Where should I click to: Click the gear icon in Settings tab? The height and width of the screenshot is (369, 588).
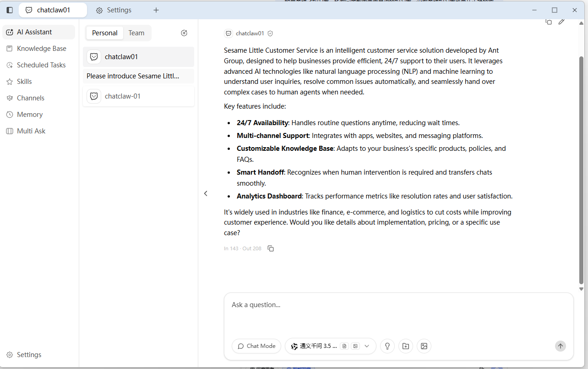click(x=99, y=10)
